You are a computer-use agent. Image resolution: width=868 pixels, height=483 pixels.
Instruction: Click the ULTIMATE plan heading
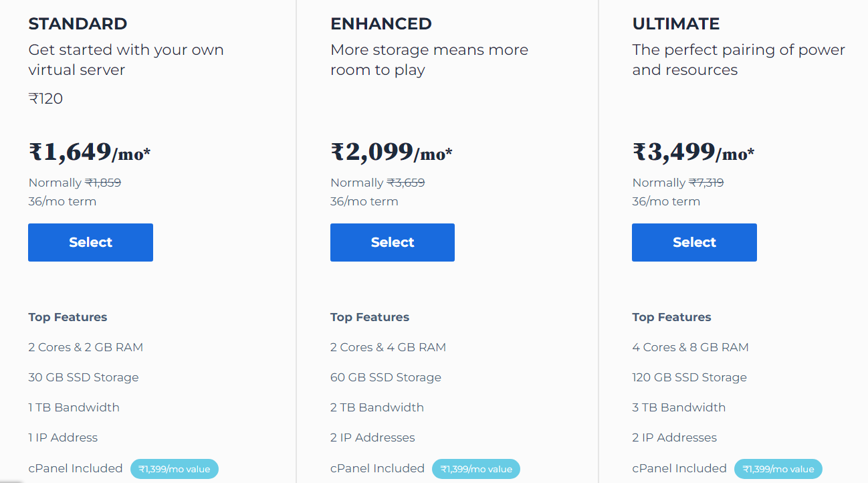676,24
